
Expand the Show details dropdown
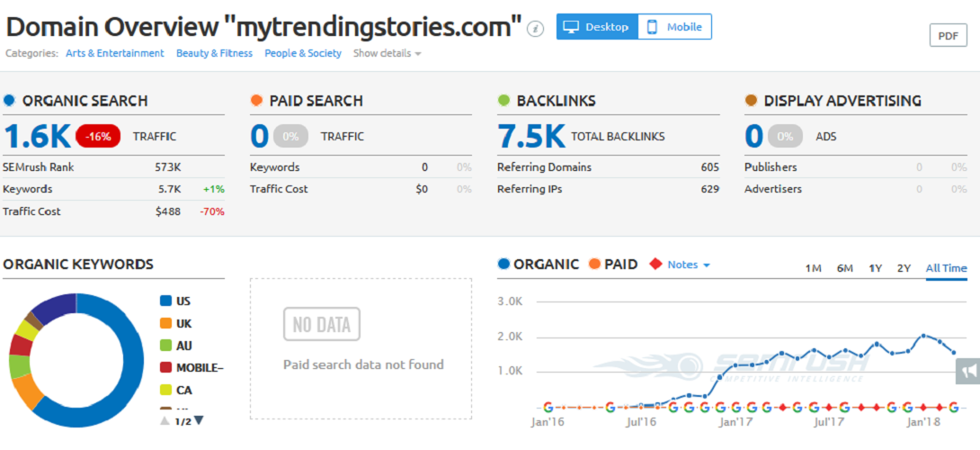(387, 53)
